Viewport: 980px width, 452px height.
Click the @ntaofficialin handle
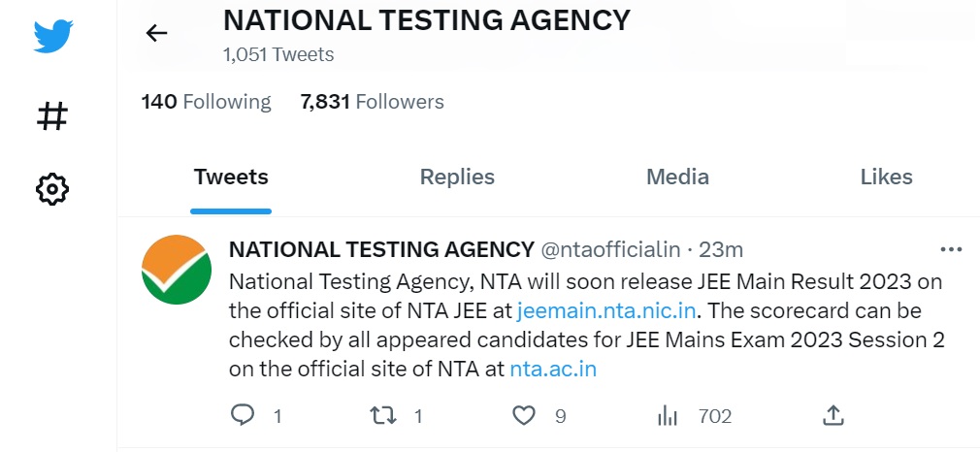(610, 249)
